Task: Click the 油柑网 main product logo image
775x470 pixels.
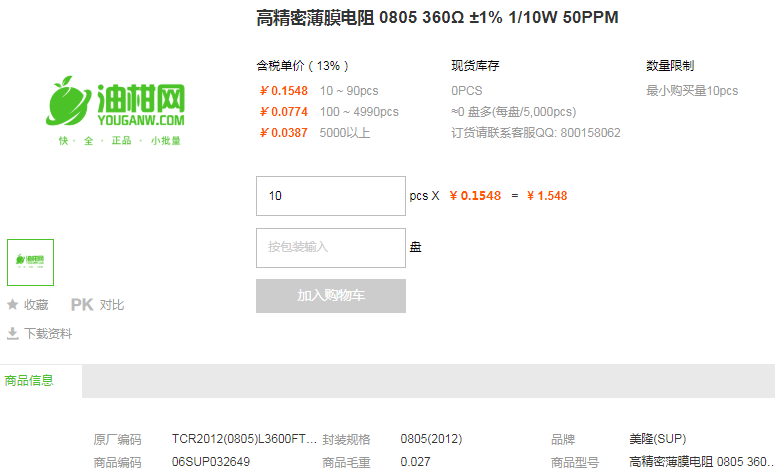Action: tap(115, 111)
